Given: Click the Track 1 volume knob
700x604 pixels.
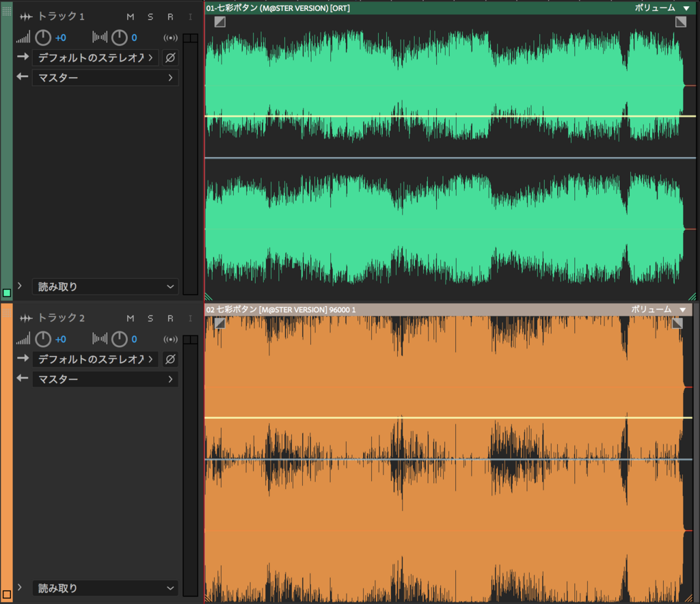Looking at the screenshot, I should click(43, 38).
